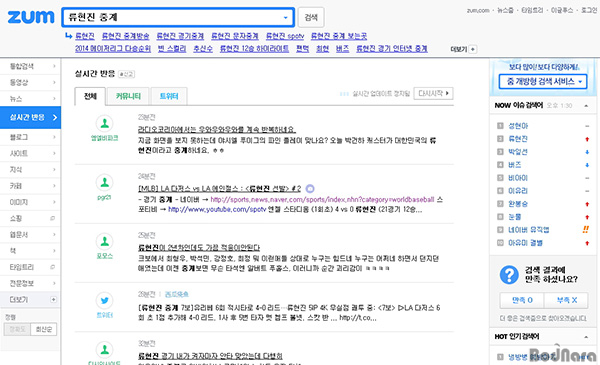This screenshot has width=600, height=365.
Task: Open the zum.com link in the header
Action: (x=478, y=10)
